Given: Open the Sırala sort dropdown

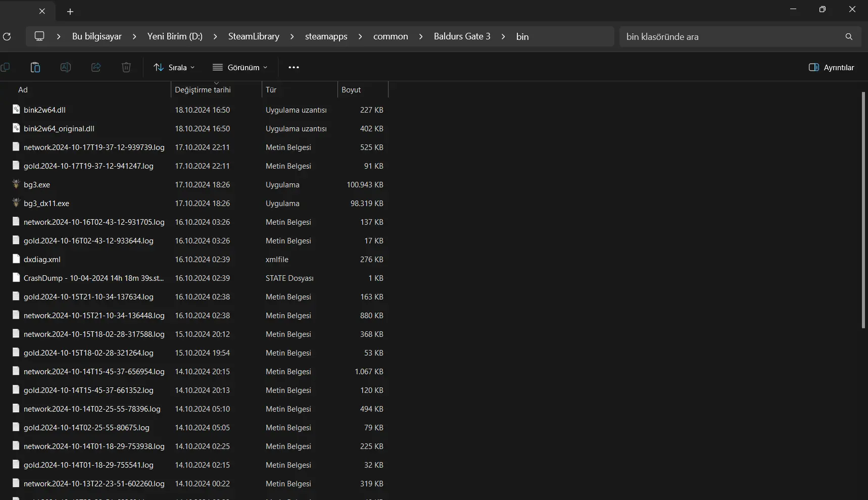Looking at the screenshot, I should (174, 67).
